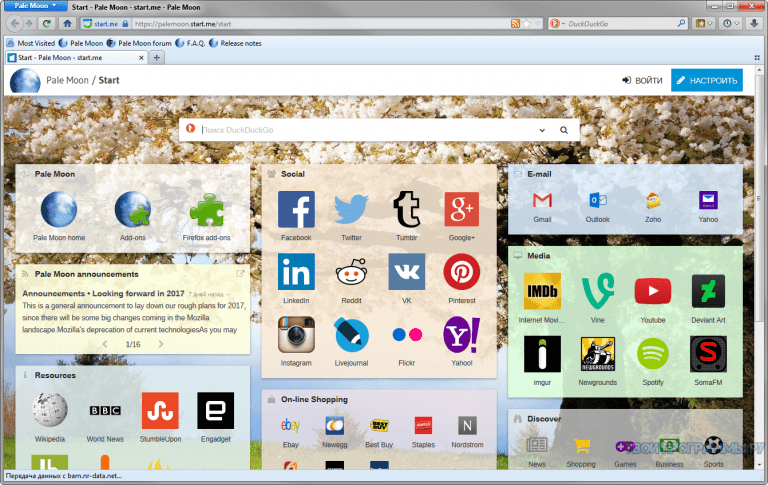Open the F.A.Q. bookmark
768x485 pixels.
pos(191,43)
